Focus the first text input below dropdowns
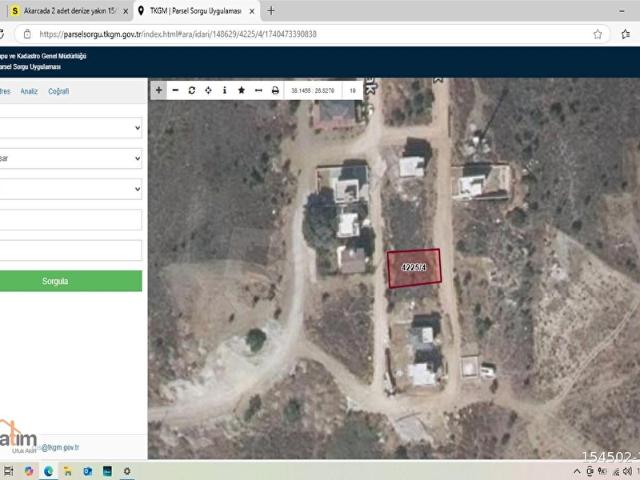Screen dimensions: 640x480 70,220
